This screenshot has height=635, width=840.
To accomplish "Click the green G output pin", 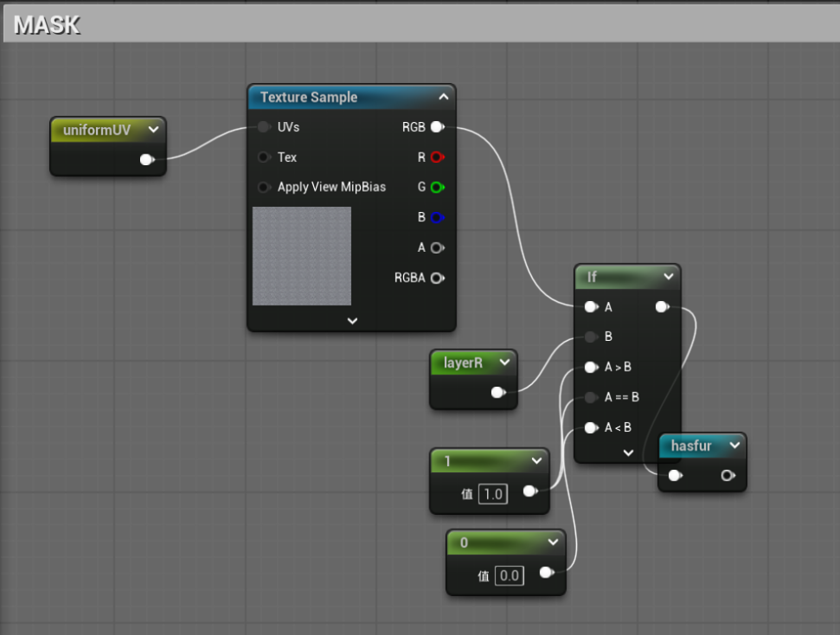I will click(x=438, y=187).
